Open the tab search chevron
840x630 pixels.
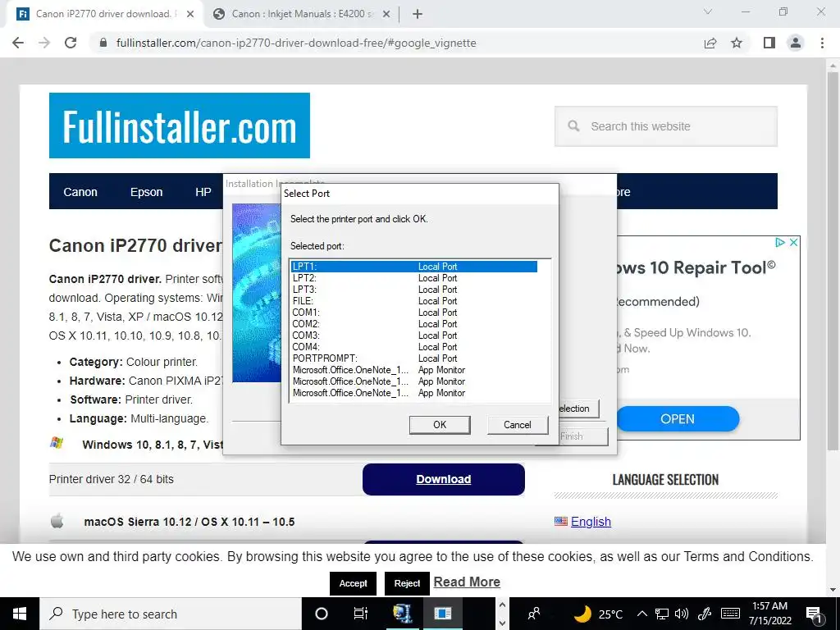(x=708, y=11)
